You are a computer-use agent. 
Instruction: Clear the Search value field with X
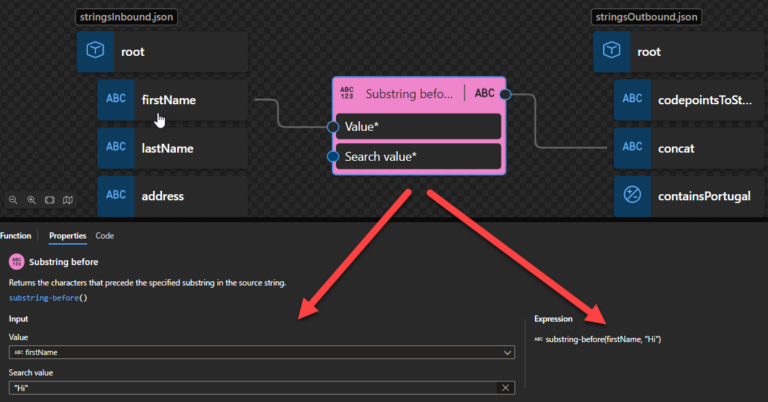click(x=506, y=388)
